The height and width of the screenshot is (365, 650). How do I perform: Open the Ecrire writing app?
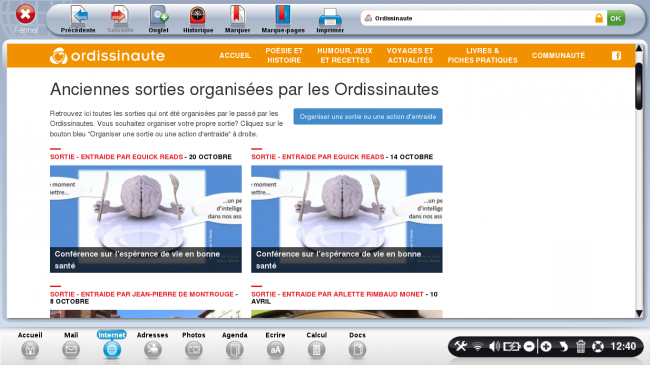pos(275,345)
